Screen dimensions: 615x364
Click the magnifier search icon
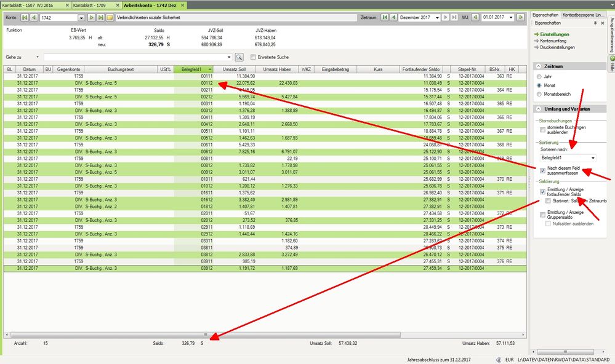(239, 57)
